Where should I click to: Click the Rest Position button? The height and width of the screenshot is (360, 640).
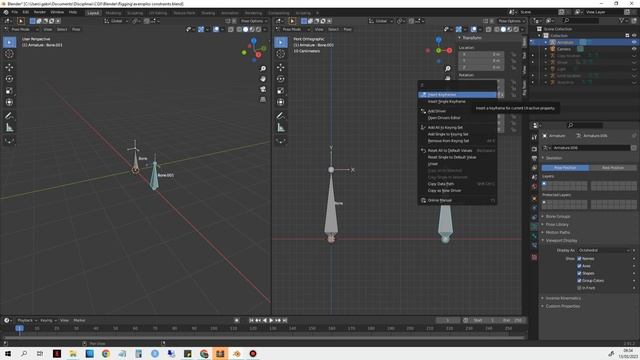coord(613,168)
